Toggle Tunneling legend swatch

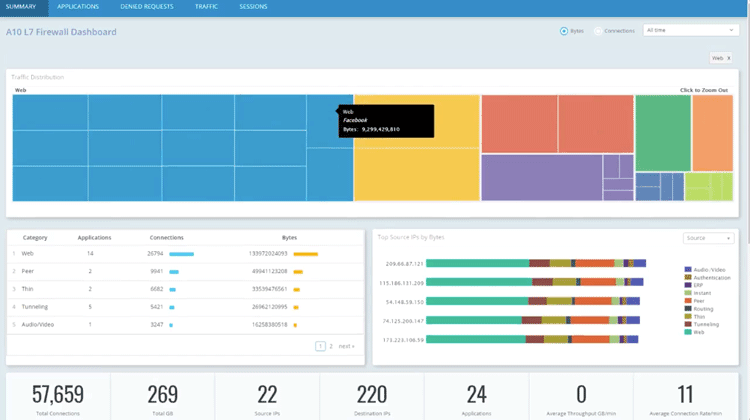point(688,324)
